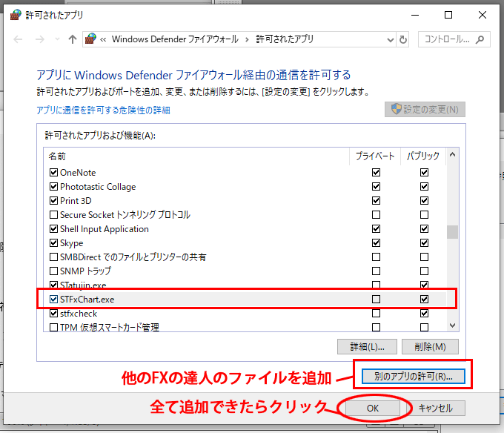Close the 許可されたアプリ window

[x=483, y=15]
